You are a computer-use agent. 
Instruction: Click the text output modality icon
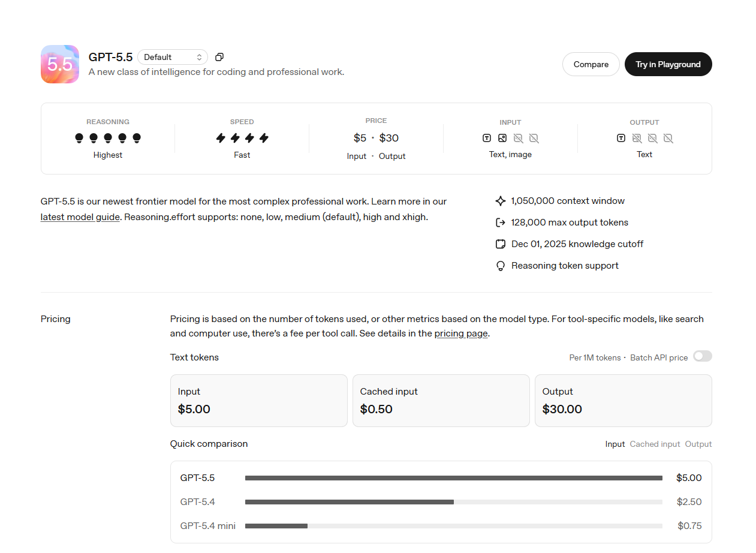pos(621,138)
